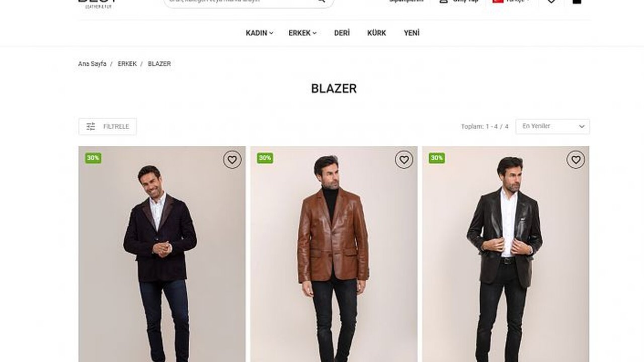Expand the KADIN menu dropdown
The image size is (644, 362).
[259, 33]
